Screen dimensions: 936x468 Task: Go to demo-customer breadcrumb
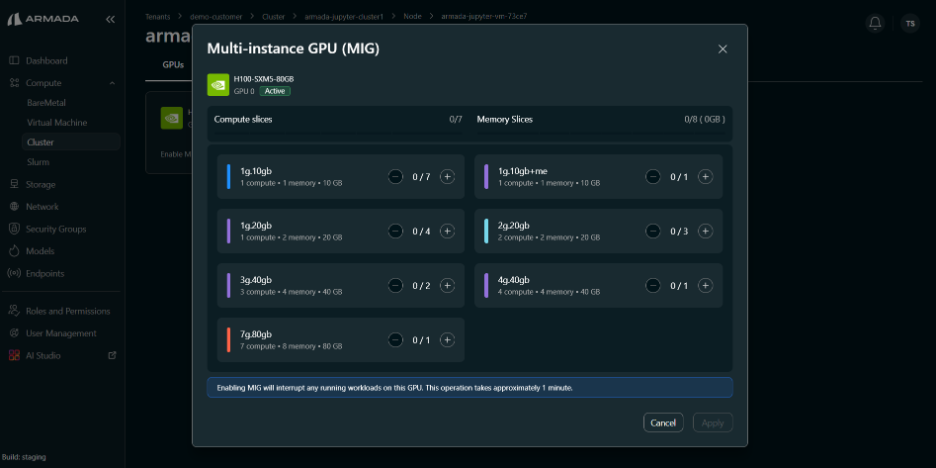(x=215, y=17)
